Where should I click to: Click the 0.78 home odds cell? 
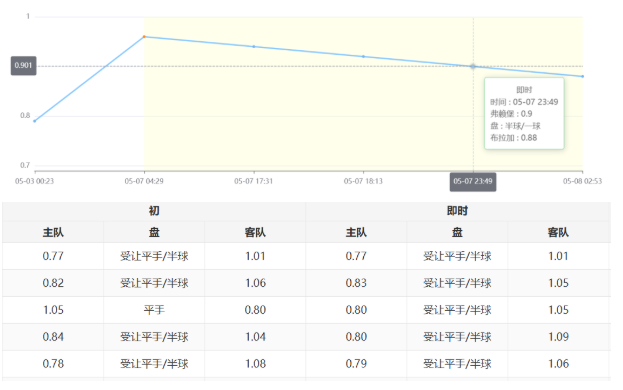53,364
